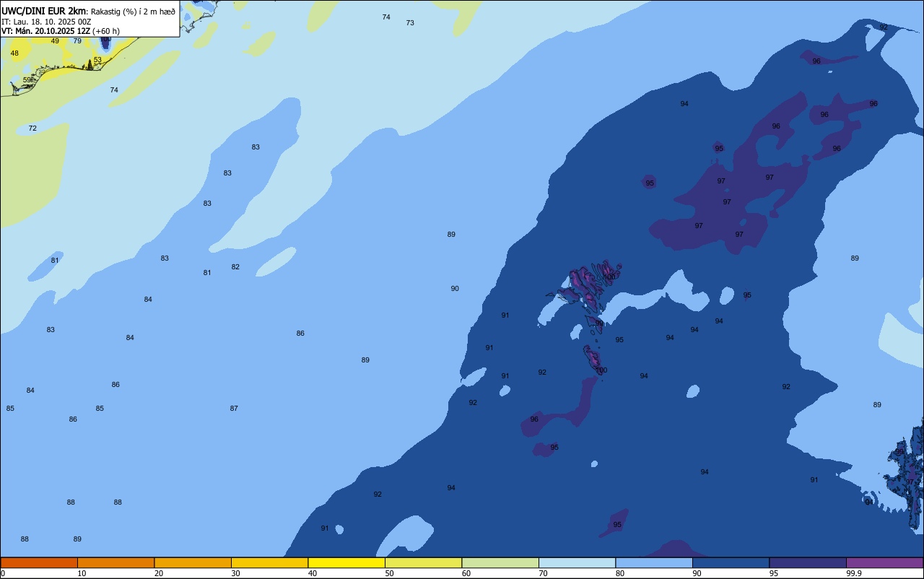The image size is (924, 579).
Task: Click the purple legend swatch above 99.9
Action: [x=884, y=562]
